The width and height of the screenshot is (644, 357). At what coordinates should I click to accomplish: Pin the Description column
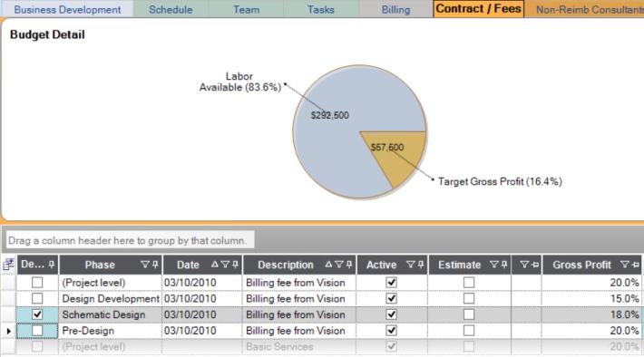[349, 265]
